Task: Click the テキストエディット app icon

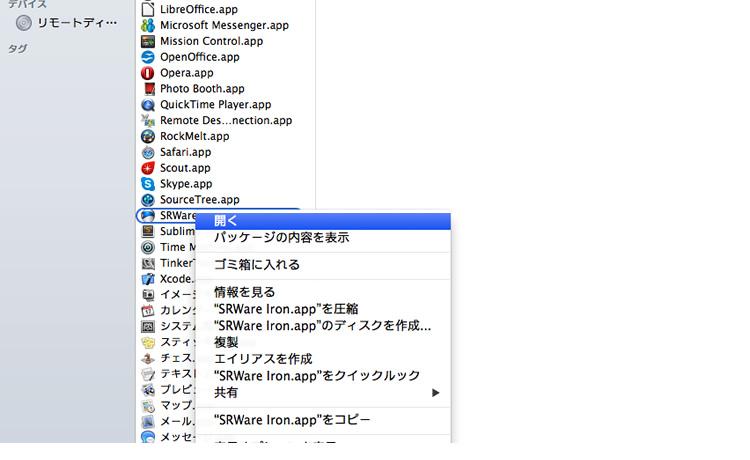Action: 148,374
